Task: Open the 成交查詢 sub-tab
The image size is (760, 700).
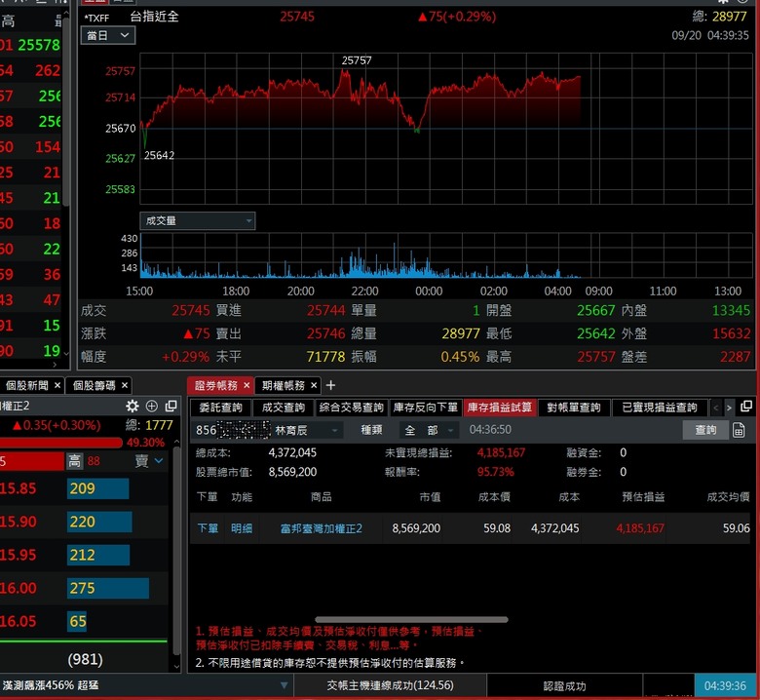Action: 284,407
